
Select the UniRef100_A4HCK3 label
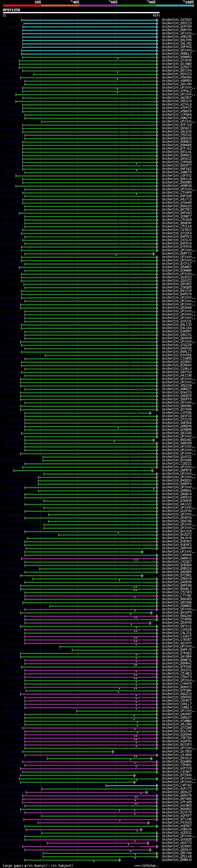click(x=176, y=497)
